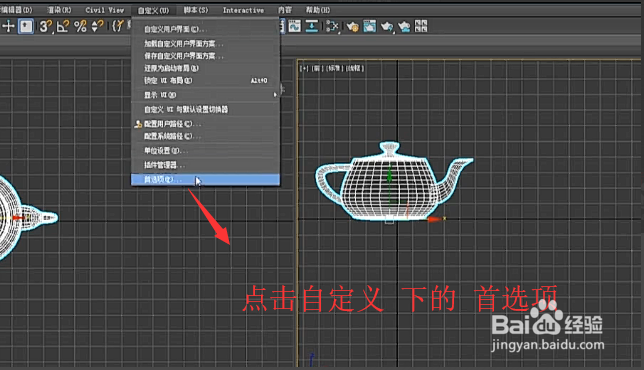Screen dimensions: 644x370
Task: Open the [线框] shading label menu
Action: point(355,68)
